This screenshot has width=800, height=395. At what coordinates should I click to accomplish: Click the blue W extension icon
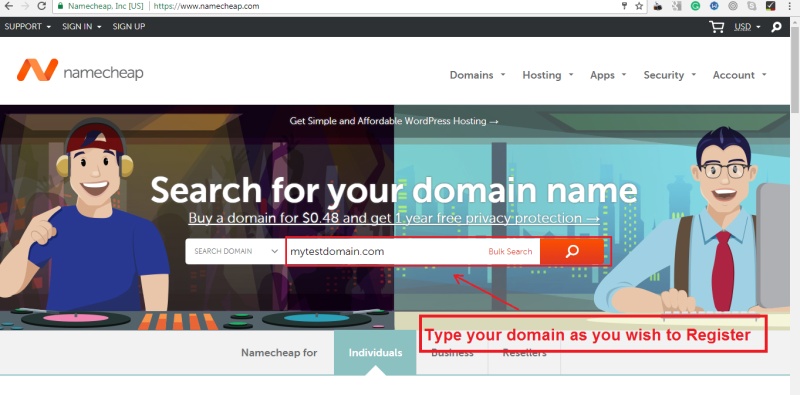point(714,6)
